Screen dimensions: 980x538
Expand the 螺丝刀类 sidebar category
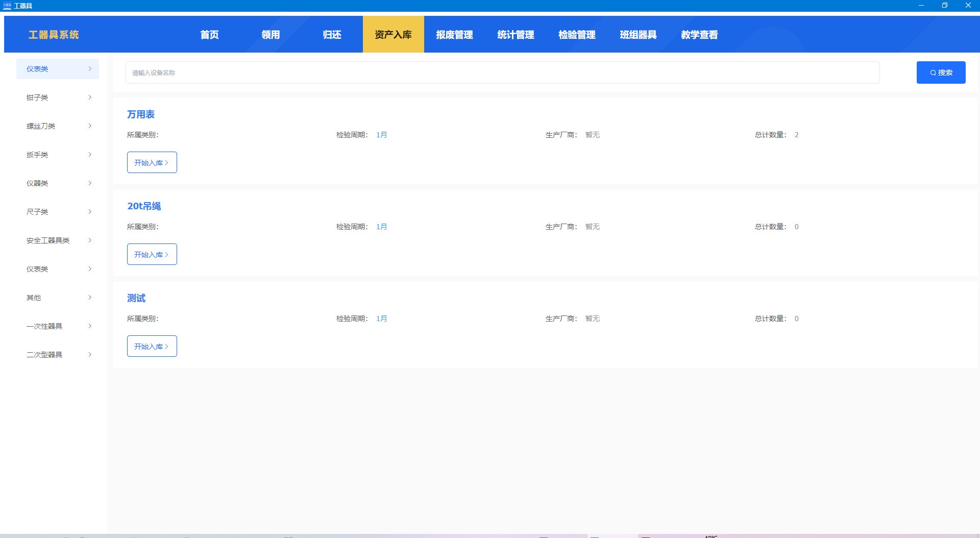coord(57,126)
